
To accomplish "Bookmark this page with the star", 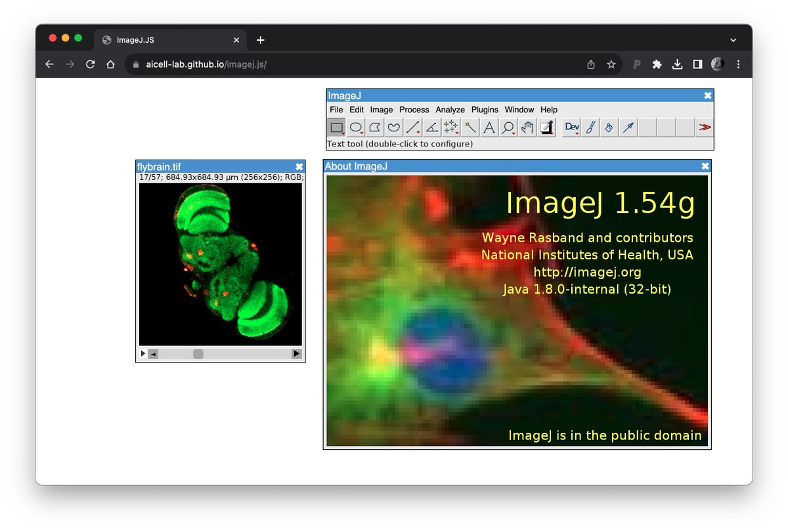I will pyautogui.click(x=611, y=64).
